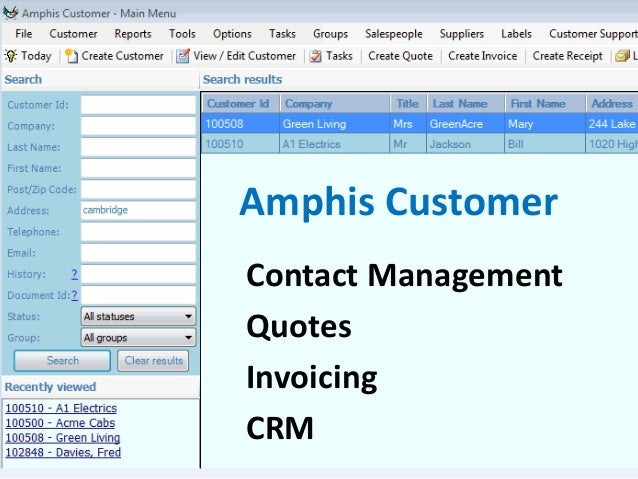This screenshot has width=638, height=479.
Task: Open the Customer Support menu
Action: point(593,34)
